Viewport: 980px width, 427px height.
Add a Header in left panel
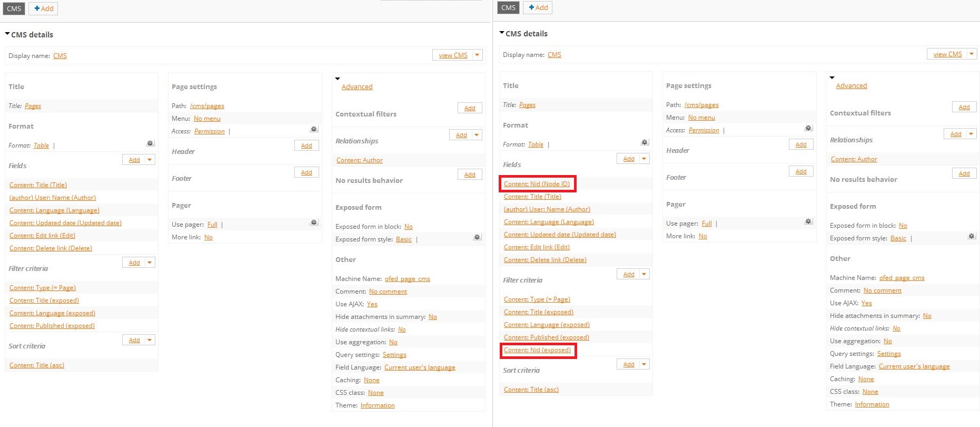coord(306,145)
